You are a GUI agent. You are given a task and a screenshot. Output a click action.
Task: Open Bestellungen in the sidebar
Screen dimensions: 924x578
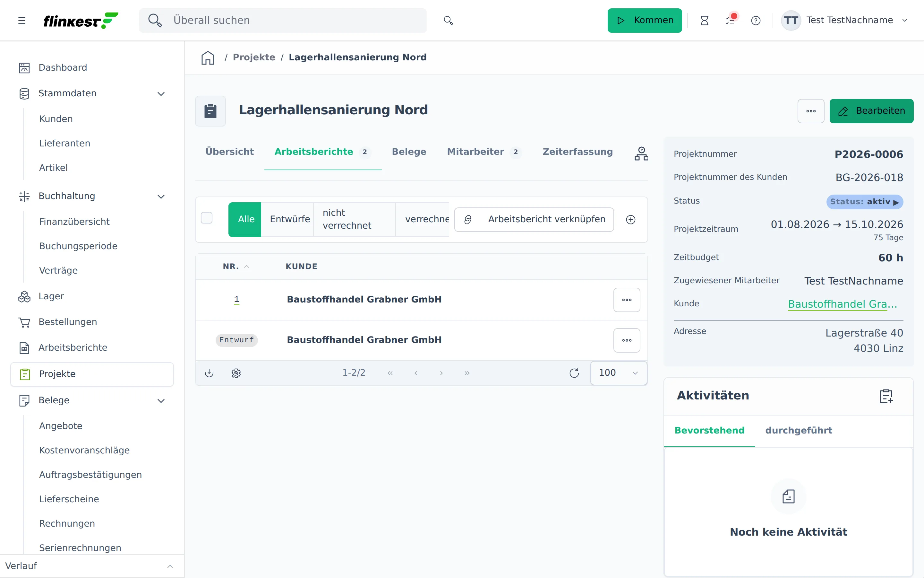click(x=92, y=322)
